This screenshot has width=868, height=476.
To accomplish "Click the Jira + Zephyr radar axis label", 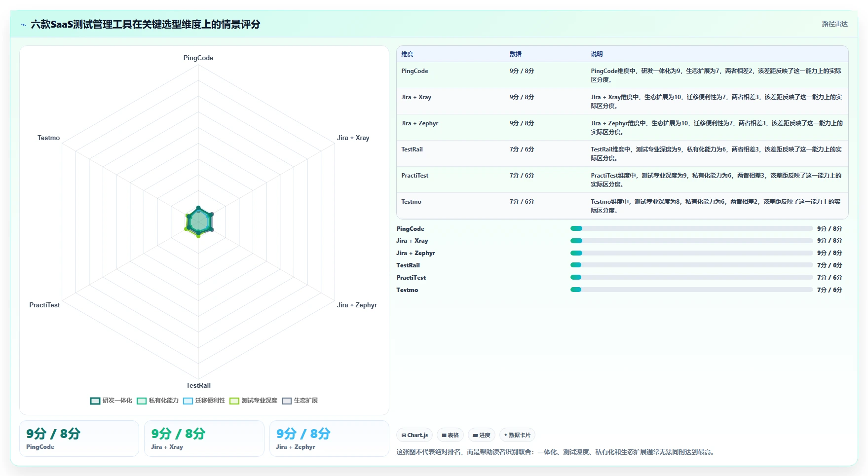I will point(357,305).
